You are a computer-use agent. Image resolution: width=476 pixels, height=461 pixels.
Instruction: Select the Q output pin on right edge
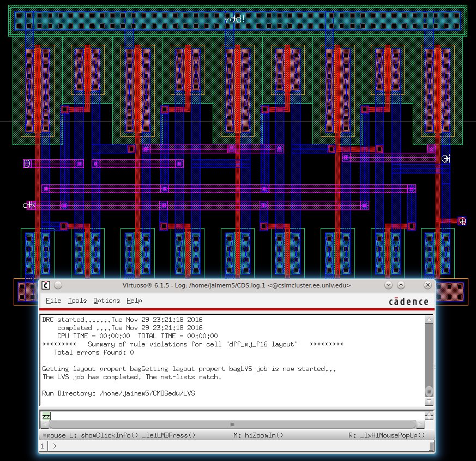(462, 221)
